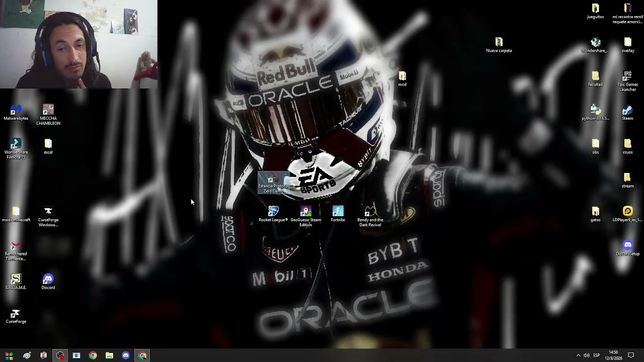Open the window-shaped app icon in taskbar

click(76, 355)
